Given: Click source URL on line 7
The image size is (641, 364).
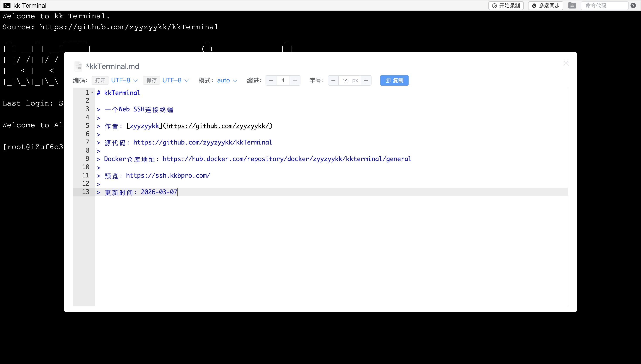Looking at the screenshot, I should [203, 143].
